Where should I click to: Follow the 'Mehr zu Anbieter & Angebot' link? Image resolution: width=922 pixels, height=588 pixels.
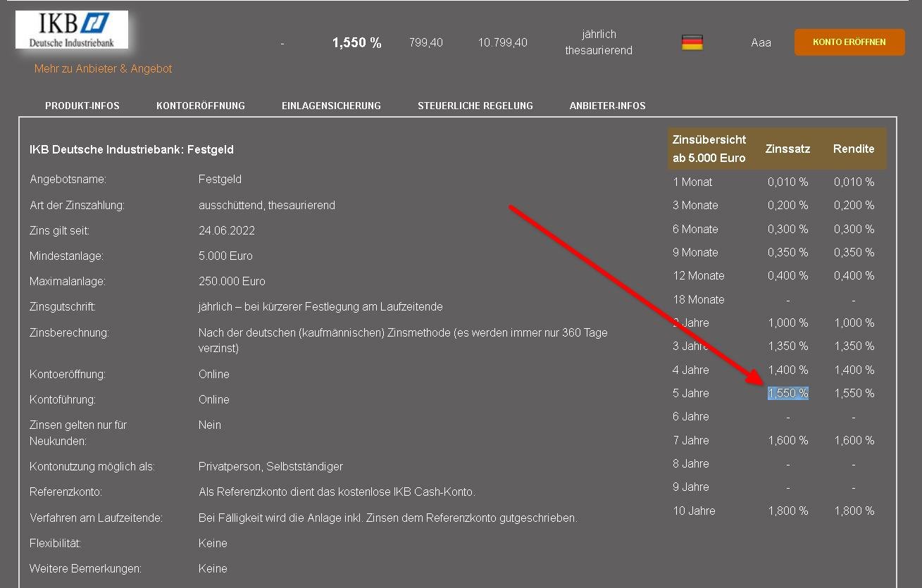103,69
